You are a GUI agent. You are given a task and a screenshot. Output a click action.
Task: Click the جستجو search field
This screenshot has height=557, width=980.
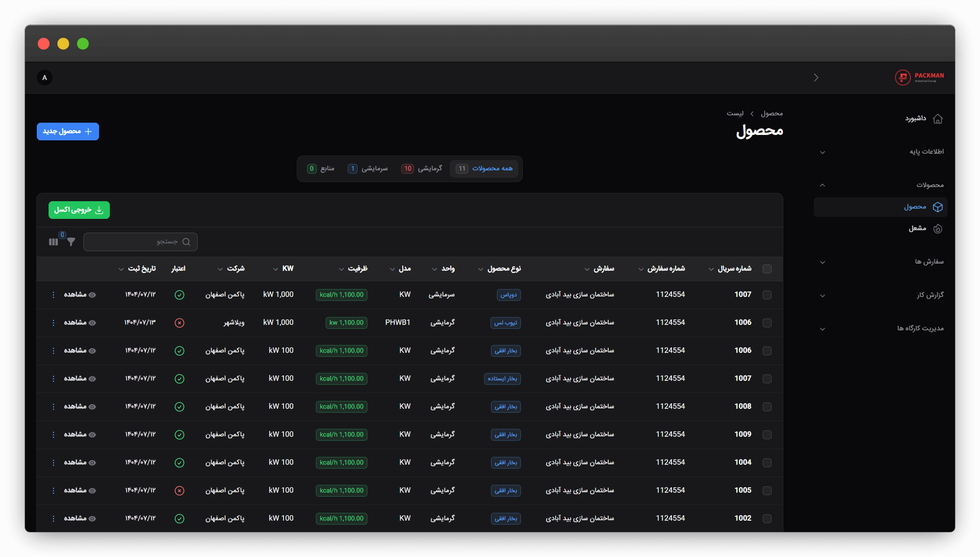[x=140, y=242]
